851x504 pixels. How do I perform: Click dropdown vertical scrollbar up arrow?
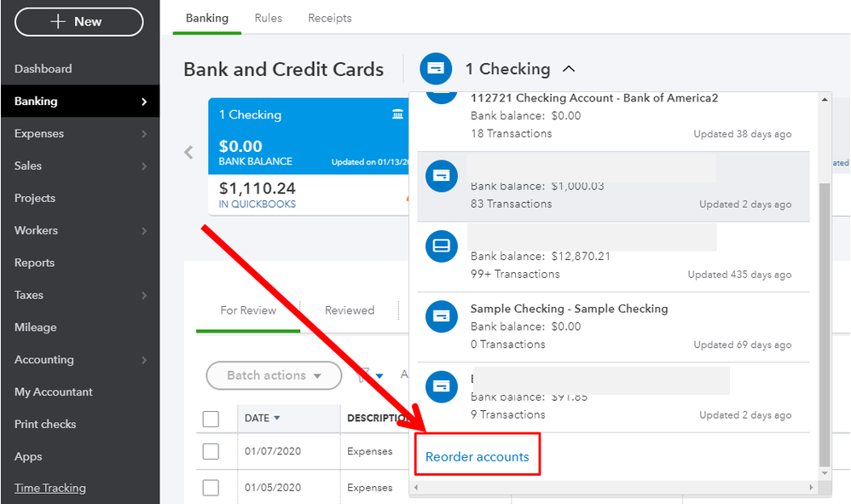pyautogui.click(x=825, y=100)
